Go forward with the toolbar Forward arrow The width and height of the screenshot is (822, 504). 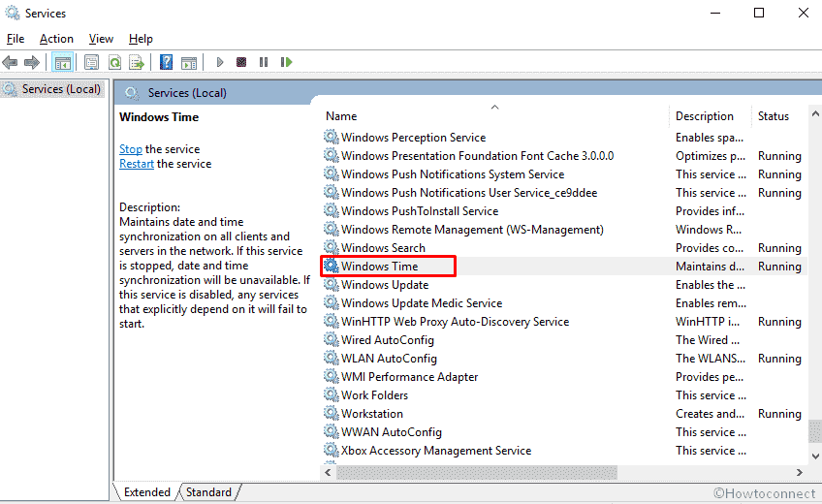(x=32, y=62)
